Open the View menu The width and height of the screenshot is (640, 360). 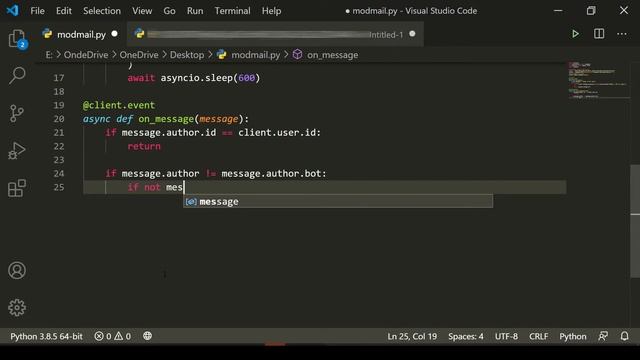(142, 11)
